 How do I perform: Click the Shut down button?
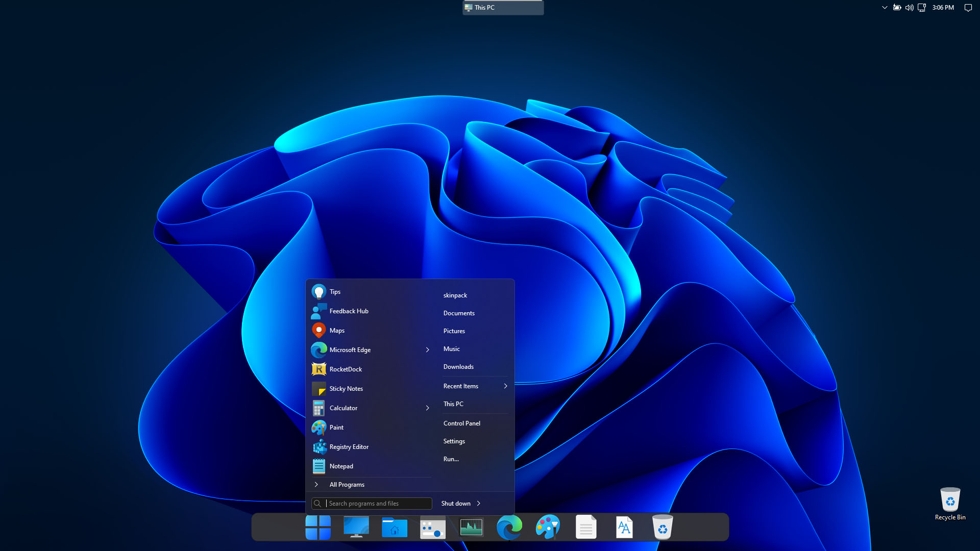click(x=456, y=504)
